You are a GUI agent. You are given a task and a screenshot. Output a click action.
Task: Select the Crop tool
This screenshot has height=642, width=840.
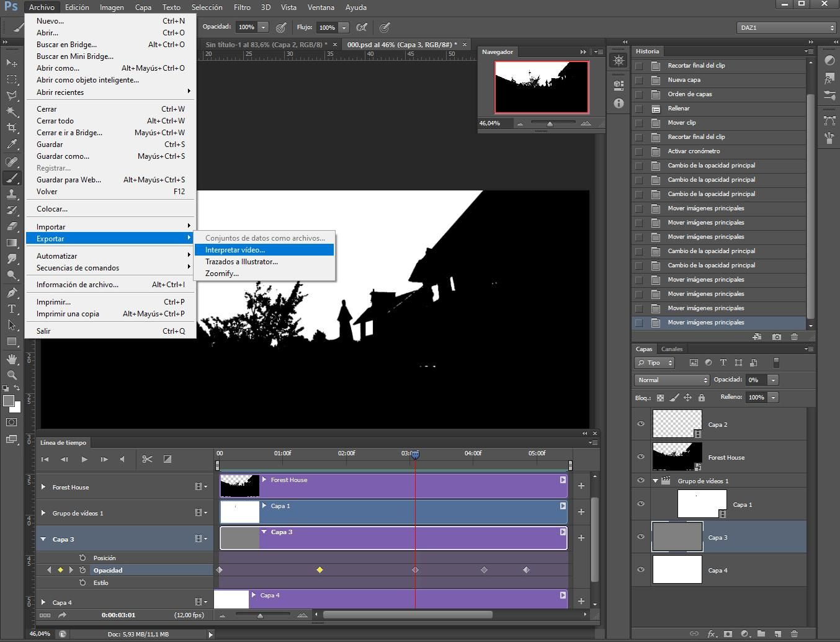[12, 127]
